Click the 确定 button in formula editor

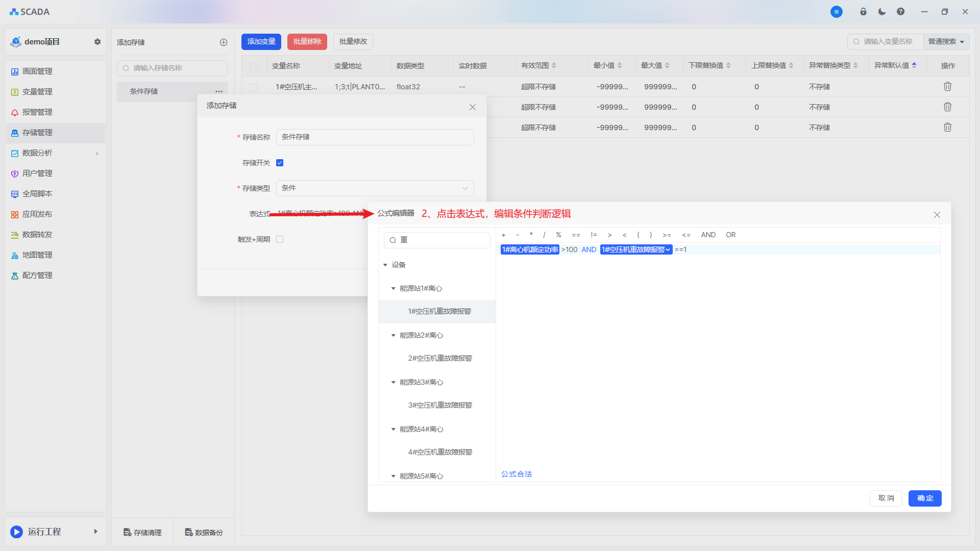point(924,498)
